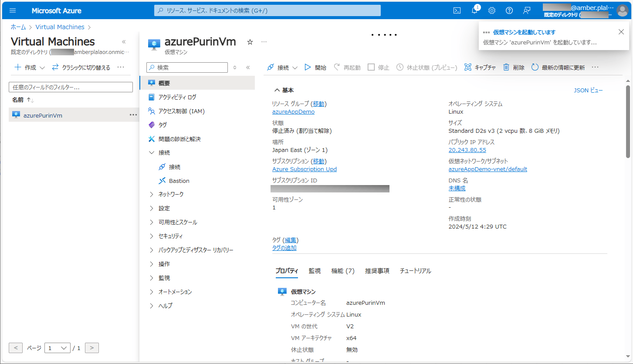Collapse the resource menu with double chevron
The image size is (633, 364).
pyautogui.click(x=248, y=67)
